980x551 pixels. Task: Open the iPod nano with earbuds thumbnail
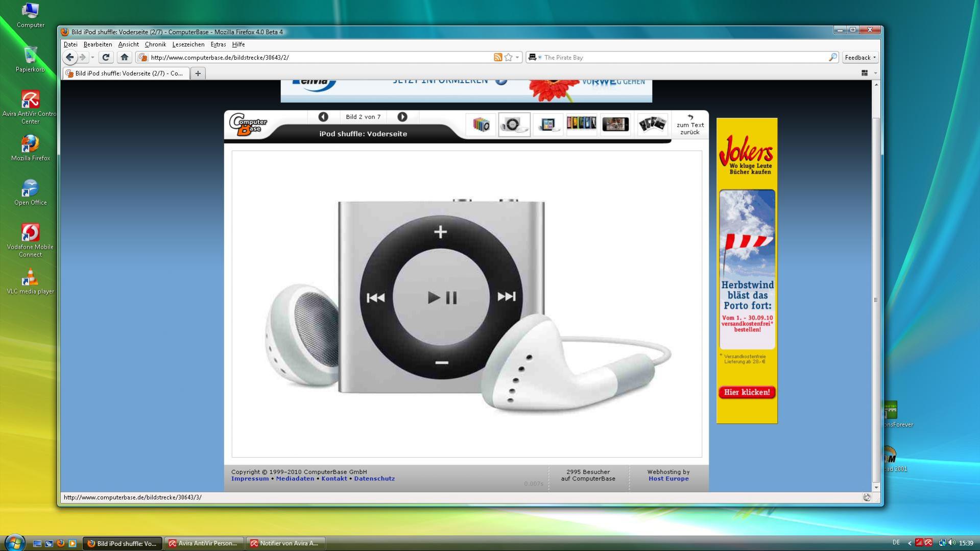548,124
